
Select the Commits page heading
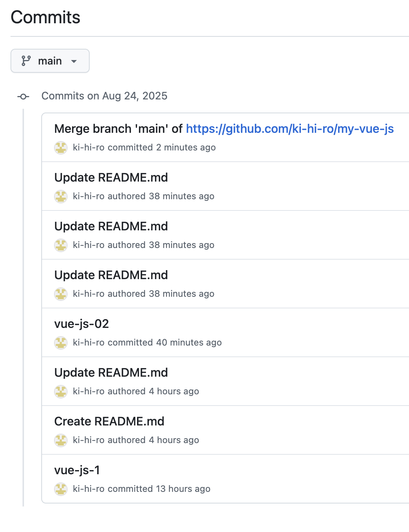click(x=45, y=17)
